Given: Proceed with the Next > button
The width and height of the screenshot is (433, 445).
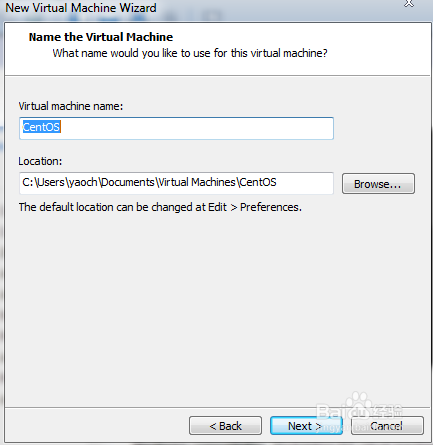Looking at the screenshot, I should click(x=306, y=426).
